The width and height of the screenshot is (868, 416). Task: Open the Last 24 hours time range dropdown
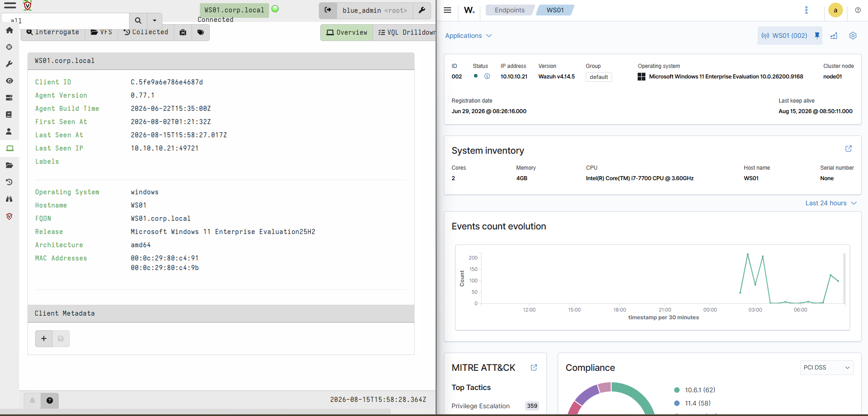[x=831, y=203]
